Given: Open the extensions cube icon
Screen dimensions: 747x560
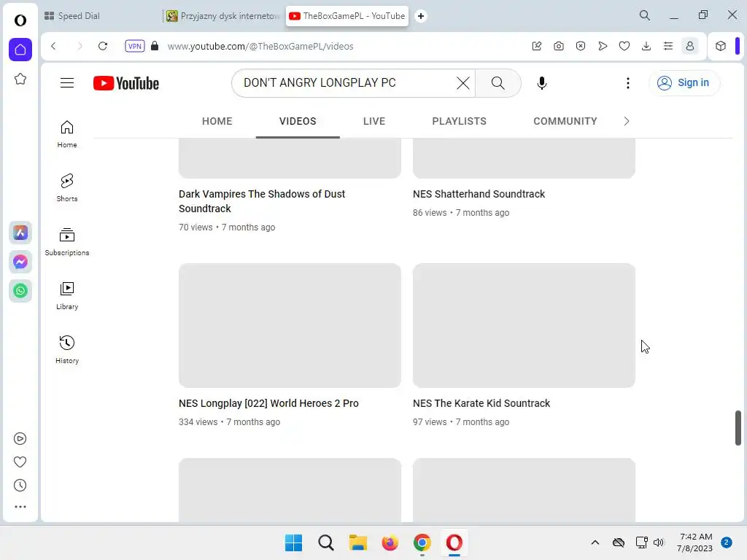Looking at the screenshot, I should [x=720, y=46].
